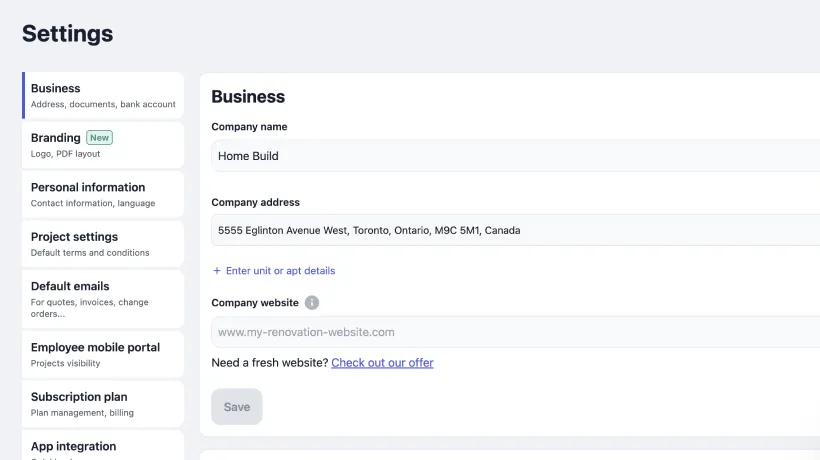Viewport: 820px width, 460px height.
Task: Click the Company name field
Action: point(516,156)
